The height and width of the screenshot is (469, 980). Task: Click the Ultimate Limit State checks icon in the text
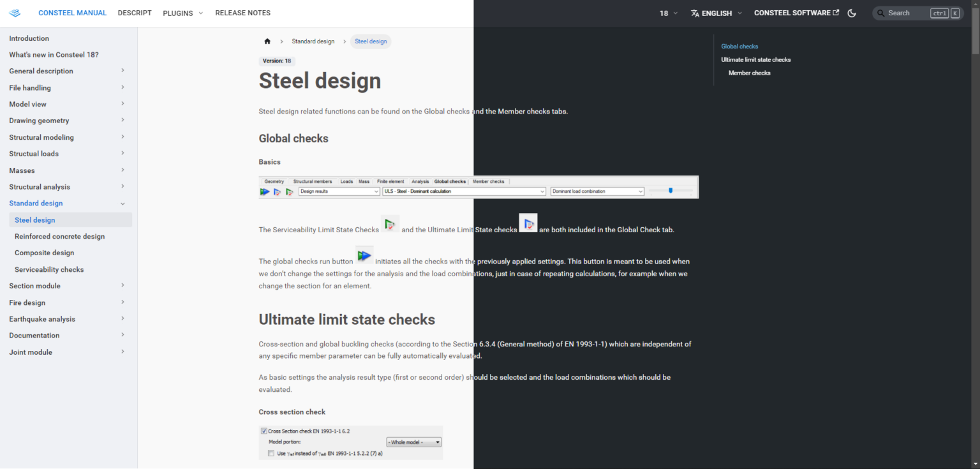pyautogui.click(x=528, y=223)
